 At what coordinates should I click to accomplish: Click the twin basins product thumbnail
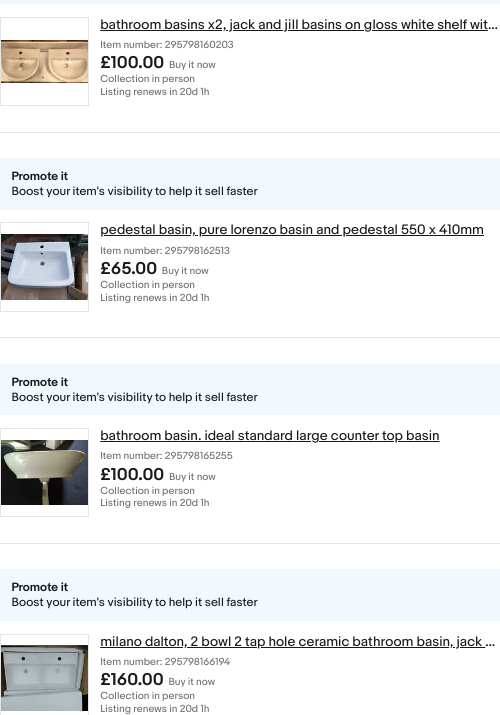[x=44, y=62]
